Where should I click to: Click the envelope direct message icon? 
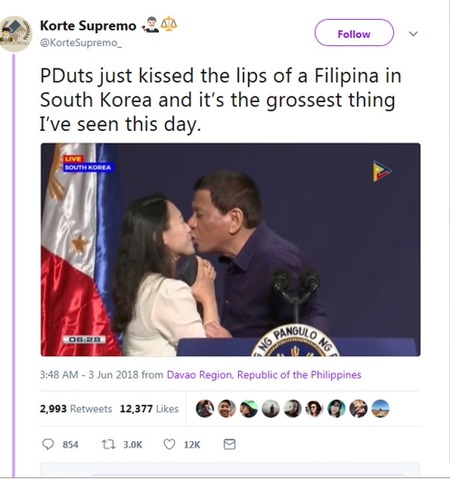(229, 444)
